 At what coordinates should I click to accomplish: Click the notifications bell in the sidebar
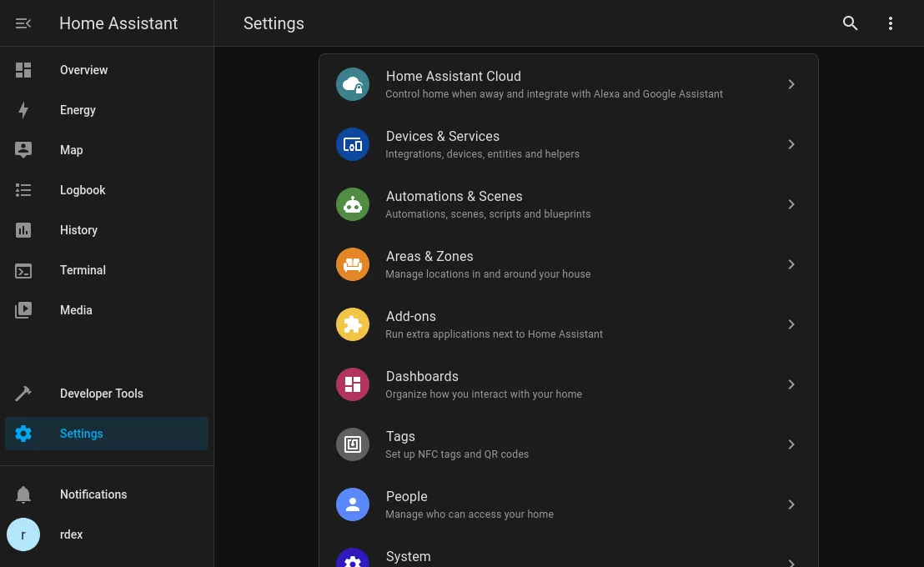tap(23, 494)
